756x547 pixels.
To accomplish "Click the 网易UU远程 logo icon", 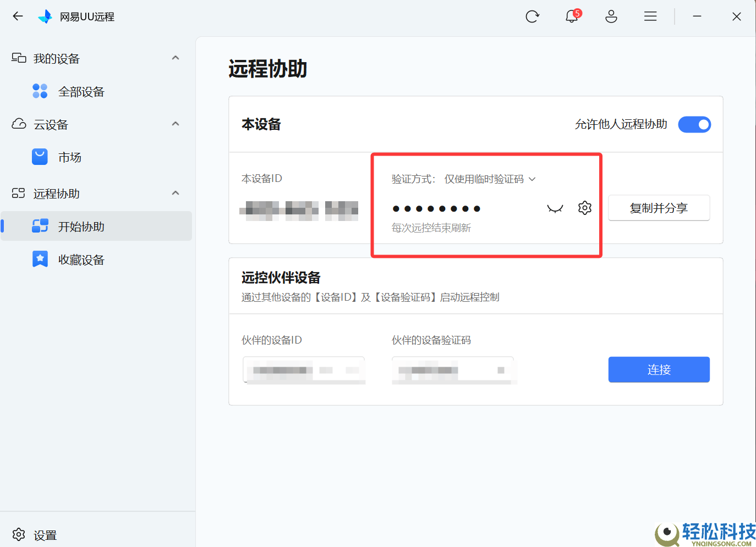I will point(45,16).
